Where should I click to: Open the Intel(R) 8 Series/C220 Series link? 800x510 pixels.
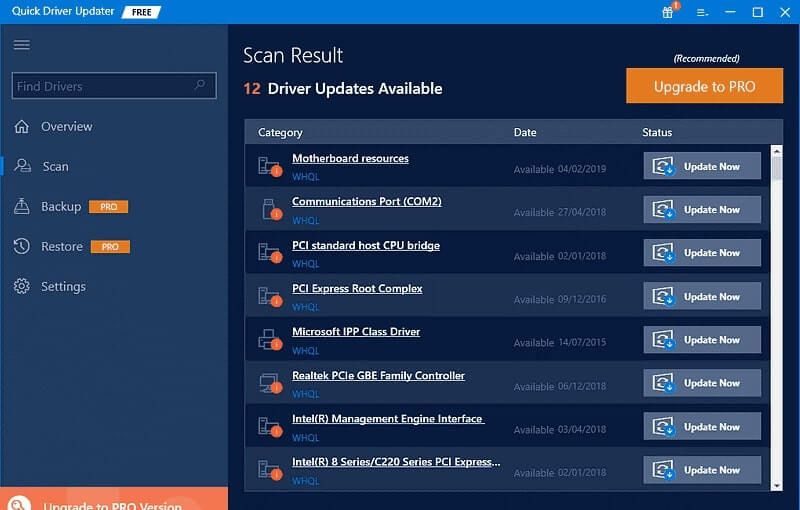(396, 462)
